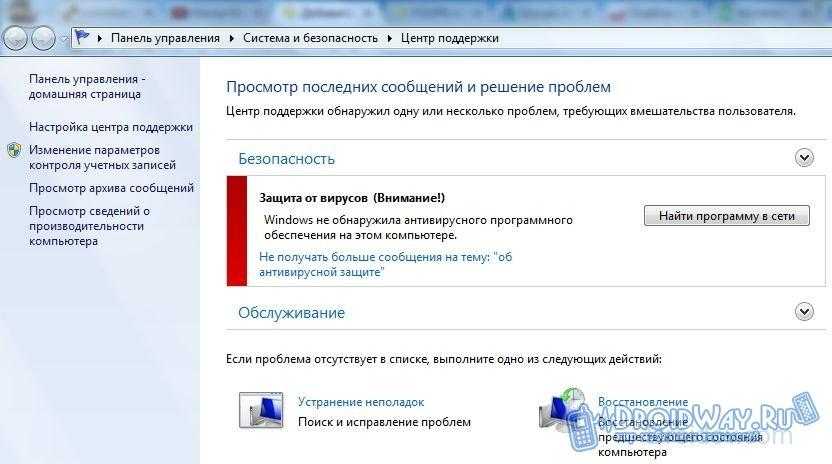Open Просмотр сведений о производительности компьютера

pyautogui.click(x=89, y=226)
